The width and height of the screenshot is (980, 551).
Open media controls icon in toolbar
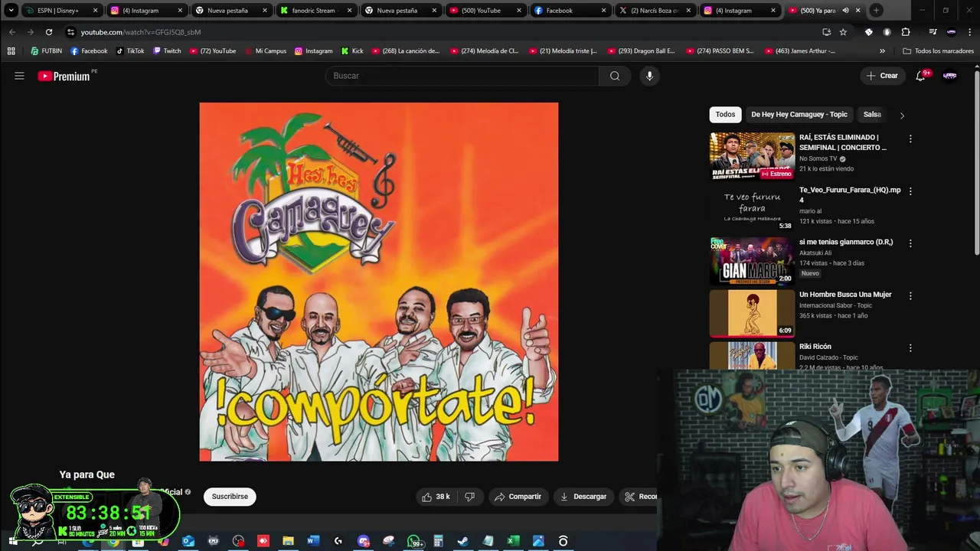click(933, 32)
